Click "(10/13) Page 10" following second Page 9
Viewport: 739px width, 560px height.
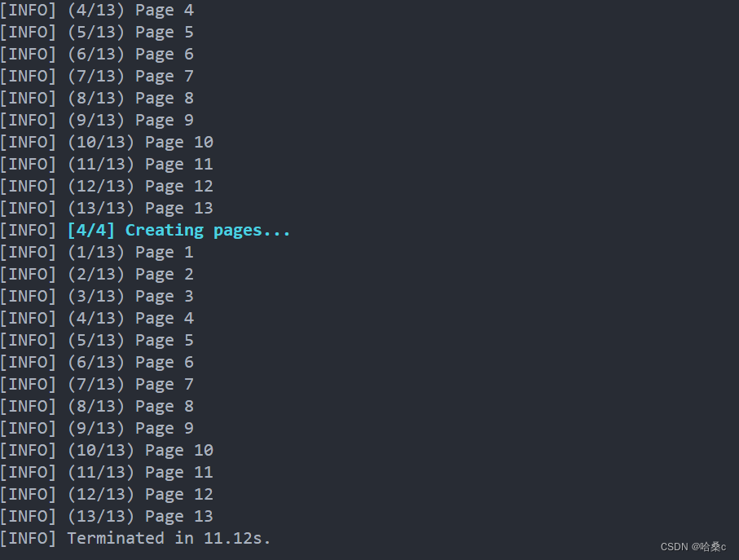click(140, 451)
